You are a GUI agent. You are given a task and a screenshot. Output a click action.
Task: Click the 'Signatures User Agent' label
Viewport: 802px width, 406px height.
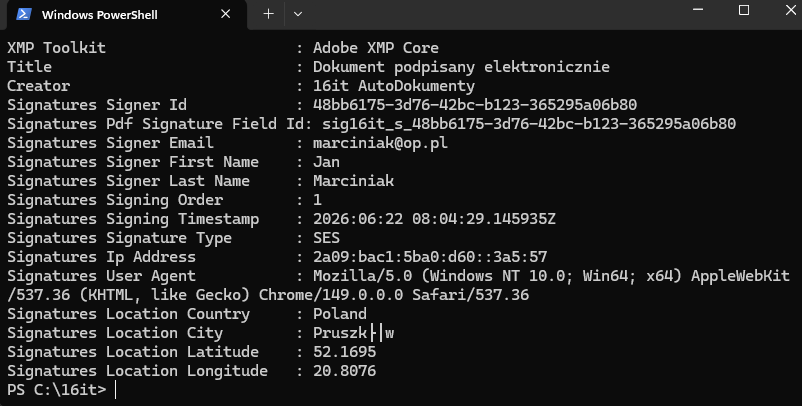click(x=101, y=276)
